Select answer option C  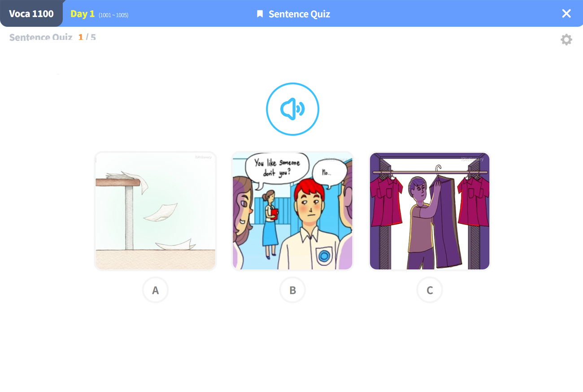(430, 290)
